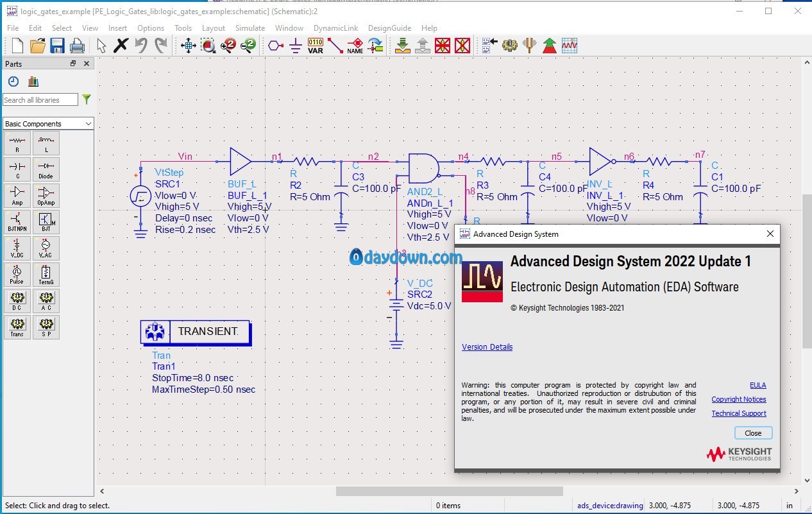Insert a ground symbol from toolbar
Screen dimensions: 812x514
tap(295, 46)
